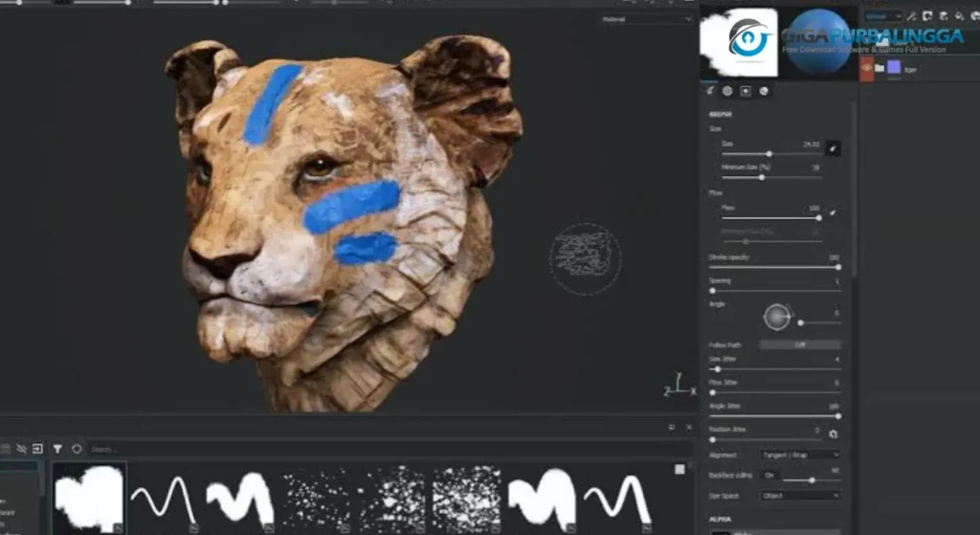Click the circular Angle dial

(x=777, y=318)
